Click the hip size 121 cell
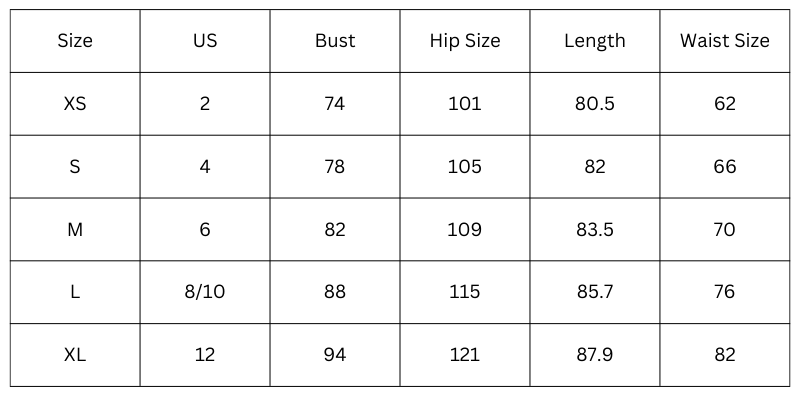The height and width of the screenshot is (400, 800). (x=465, y=355)
